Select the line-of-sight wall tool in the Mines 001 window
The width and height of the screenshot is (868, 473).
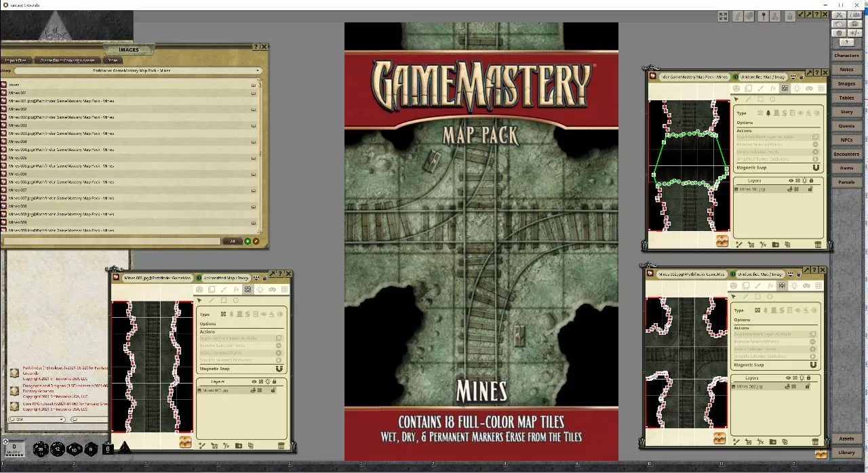[x=785, y=88]
